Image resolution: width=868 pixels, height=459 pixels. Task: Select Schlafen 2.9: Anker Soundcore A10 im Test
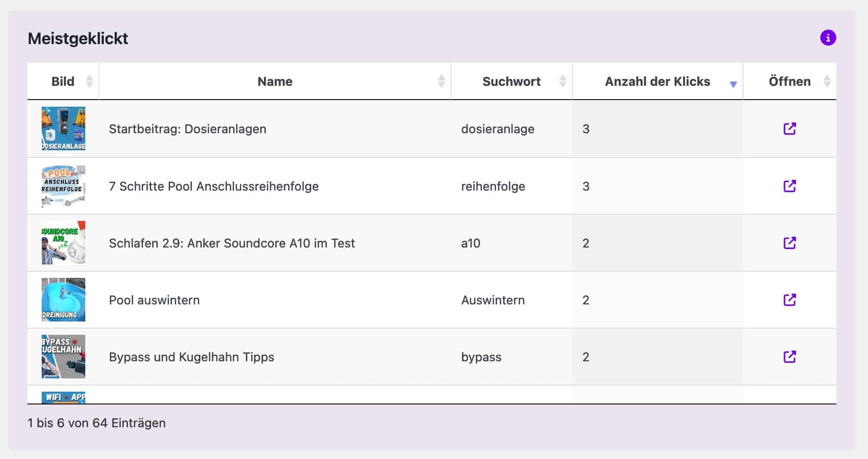click(x=232, y=243)
